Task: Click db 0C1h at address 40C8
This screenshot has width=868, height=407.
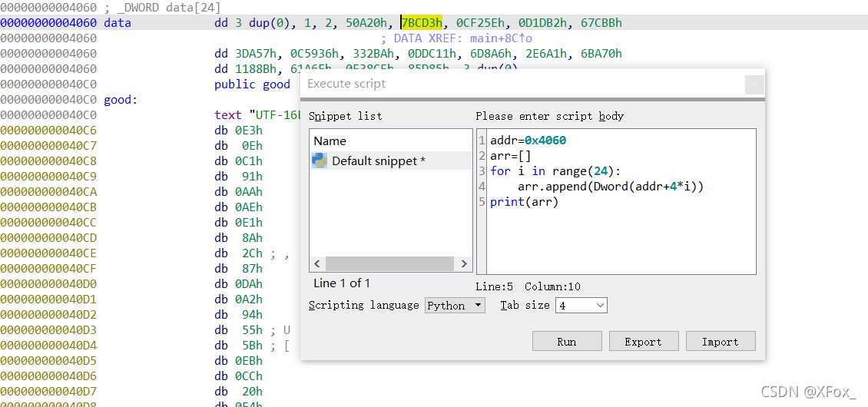Action: click(239, 161)
